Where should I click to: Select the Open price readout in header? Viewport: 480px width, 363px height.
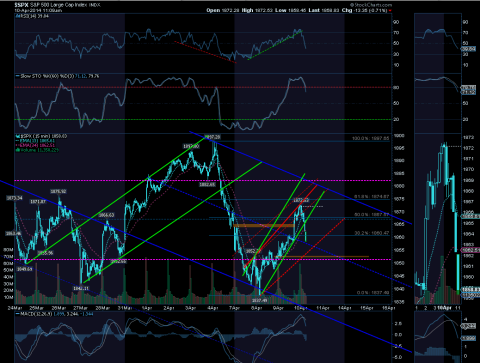223,10
